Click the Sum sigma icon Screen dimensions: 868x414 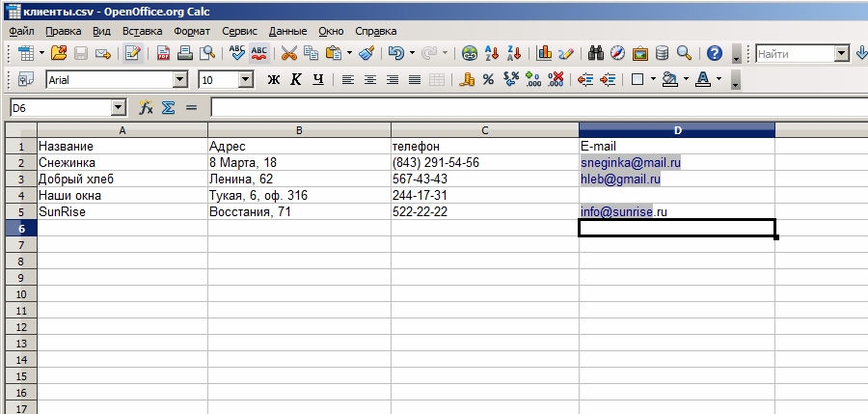[x=168, y=108]
